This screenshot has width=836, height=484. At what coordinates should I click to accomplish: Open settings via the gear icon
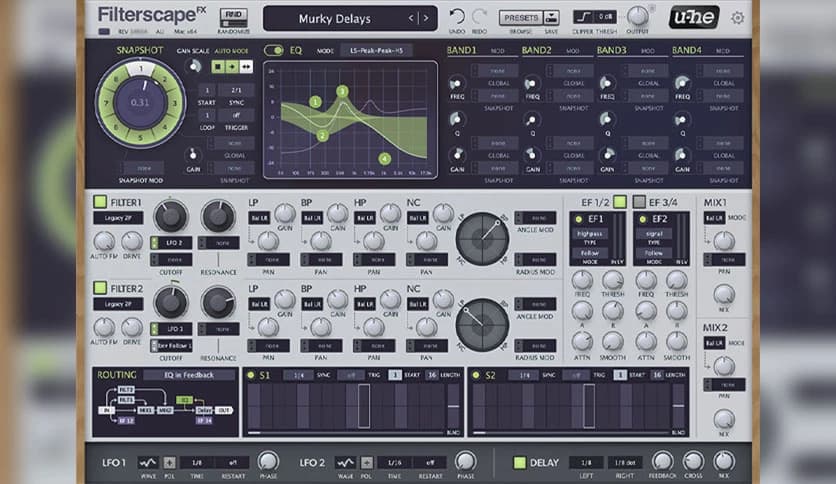[x=737, y=18]
